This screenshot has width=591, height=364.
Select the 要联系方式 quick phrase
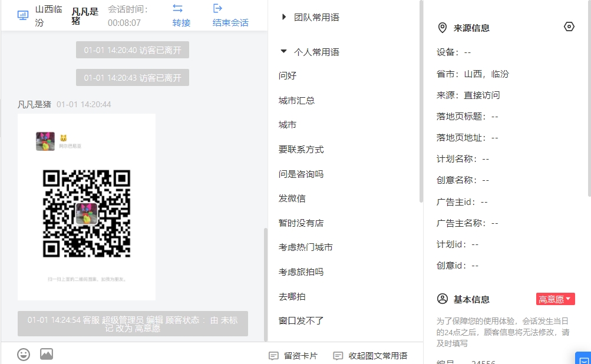tap(301, 150)
